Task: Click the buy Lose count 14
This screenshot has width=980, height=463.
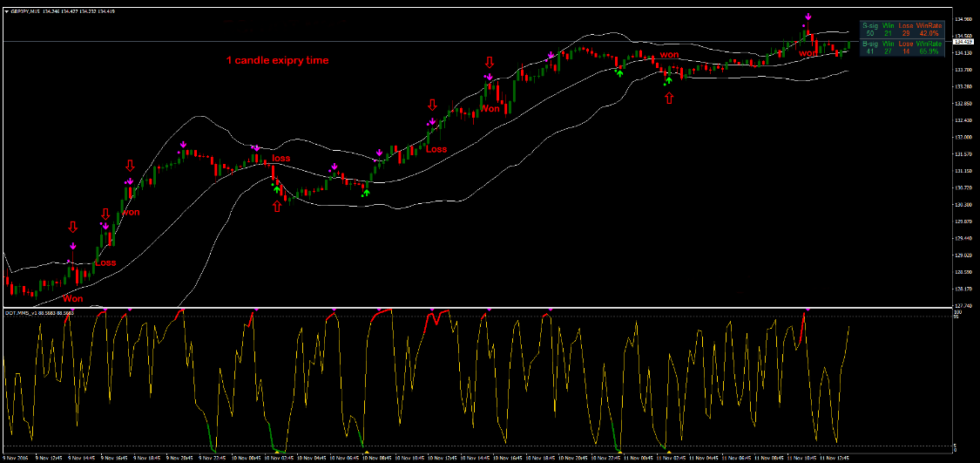Action: click(x=906, y=51)
